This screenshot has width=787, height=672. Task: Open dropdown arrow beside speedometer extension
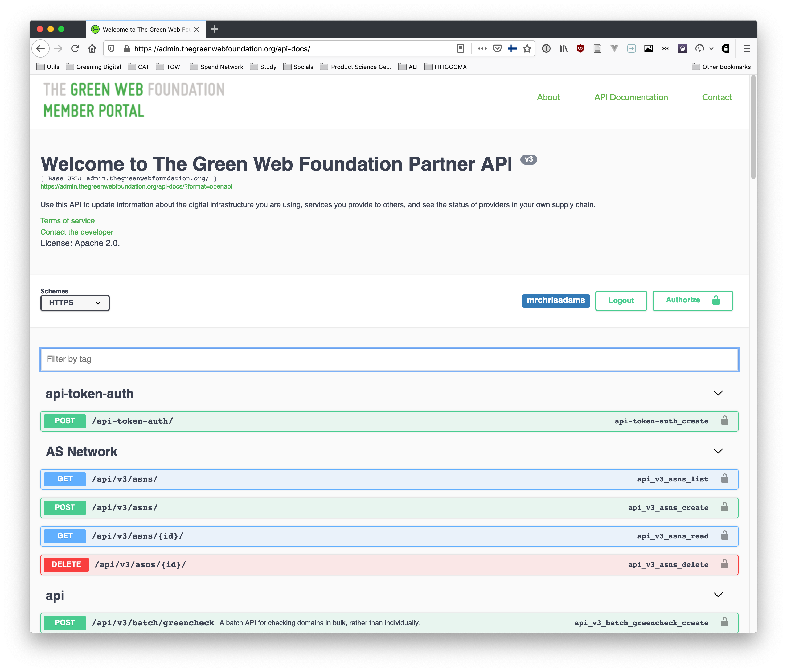[x=711, y=49]
